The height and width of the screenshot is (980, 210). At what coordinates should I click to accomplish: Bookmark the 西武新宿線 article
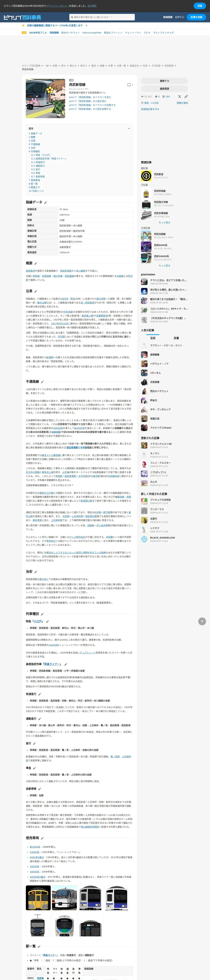pos(129,85)
